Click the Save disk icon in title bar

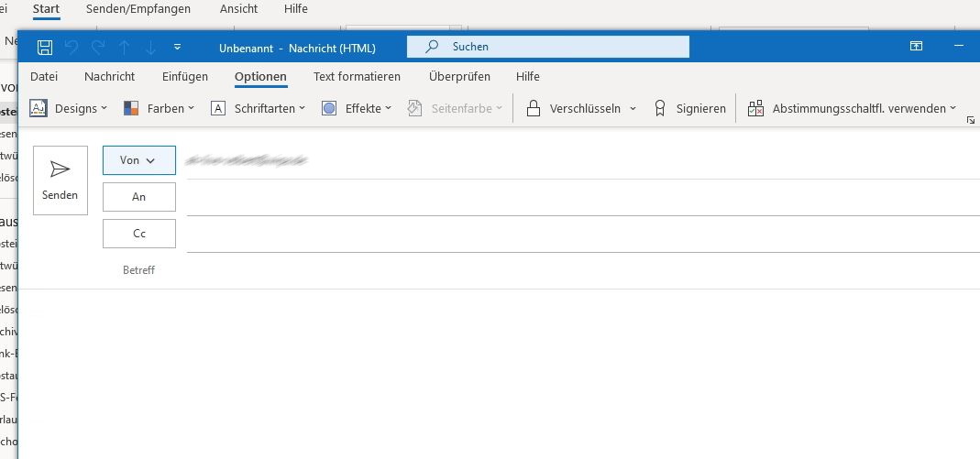point(45,47)
